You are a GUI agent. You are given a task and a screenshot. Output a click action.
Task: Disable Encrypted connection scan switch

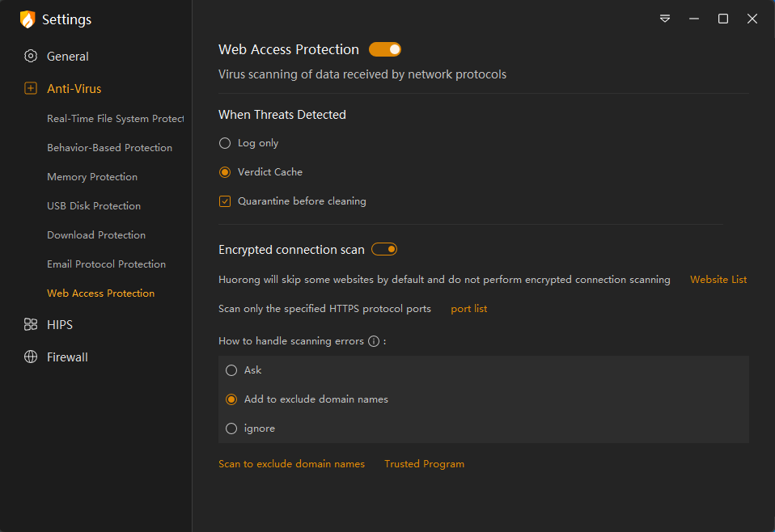(384, 250)
